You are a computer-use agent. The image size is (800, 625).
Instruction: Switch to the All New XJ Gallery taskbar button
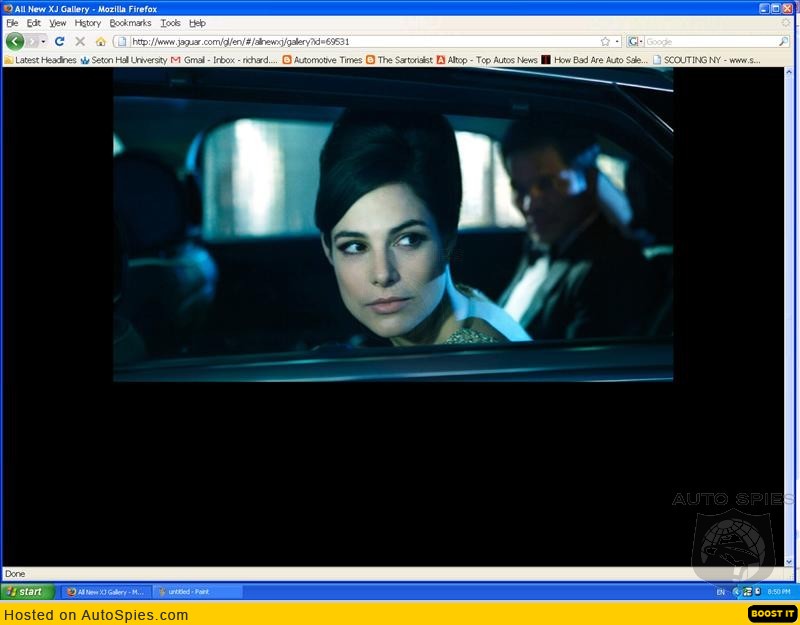[x=107, y=592]
